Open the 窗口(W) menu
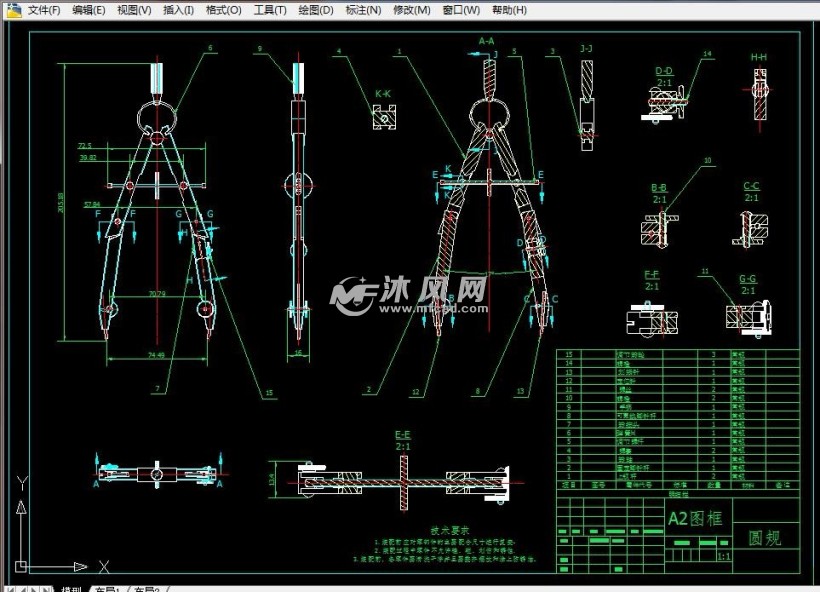The height and width of the screenshot is (592, 820). (460, 10)
